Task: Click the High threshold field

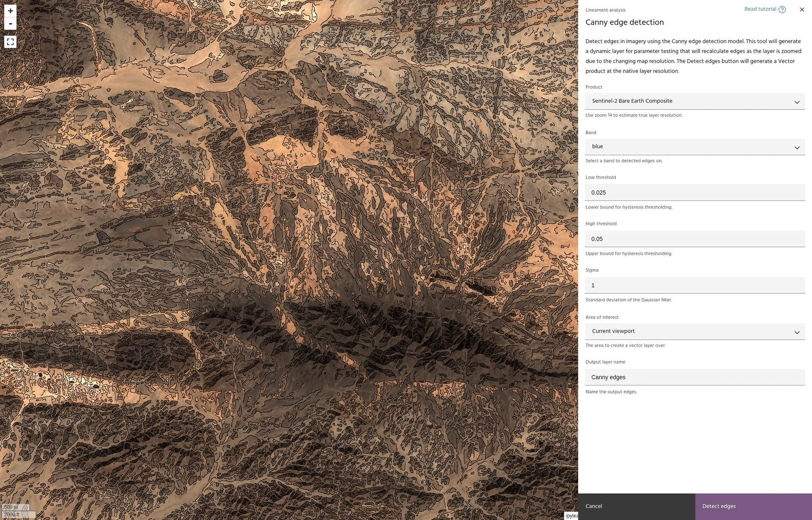Action: click(x=694, y=239)
